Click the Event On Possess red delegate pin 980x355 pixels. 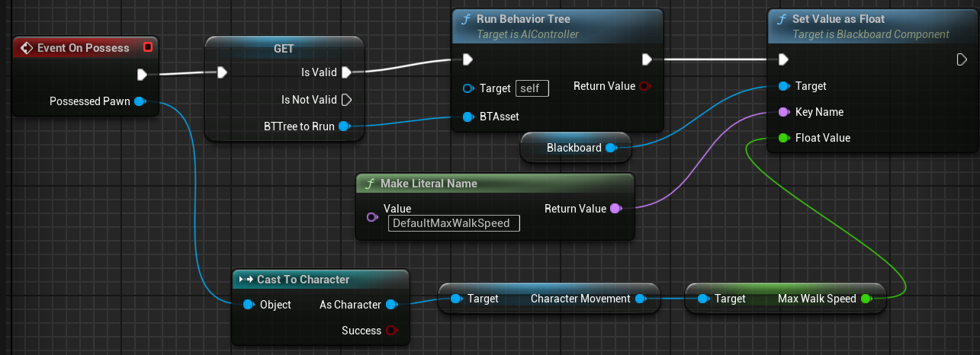pyautogui.click(x=148, y=48)
